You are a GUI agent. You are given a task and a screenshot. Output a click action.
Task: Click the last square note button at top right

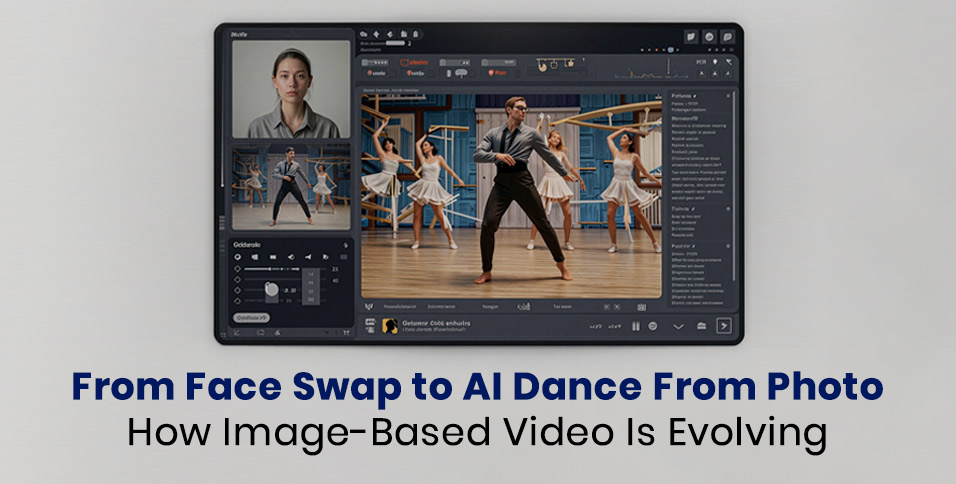pos(727,37)
